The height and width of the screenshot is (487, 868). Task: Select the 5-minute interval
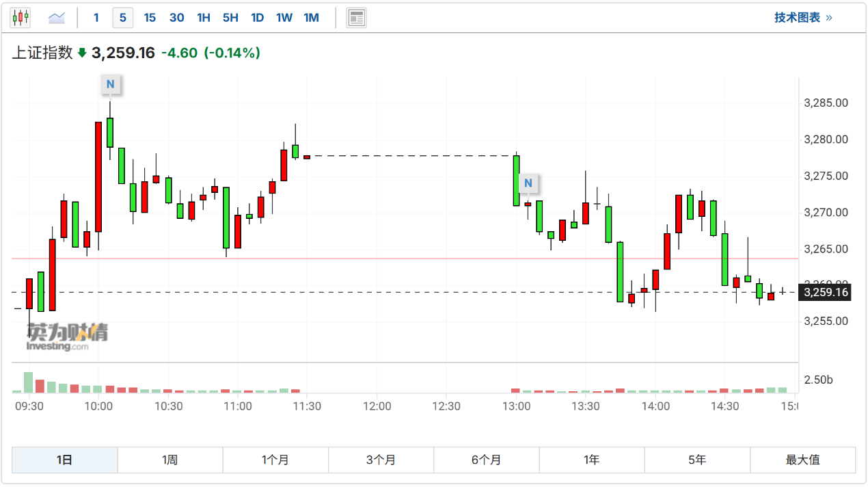pyautogui.click(x=123, y=18)
